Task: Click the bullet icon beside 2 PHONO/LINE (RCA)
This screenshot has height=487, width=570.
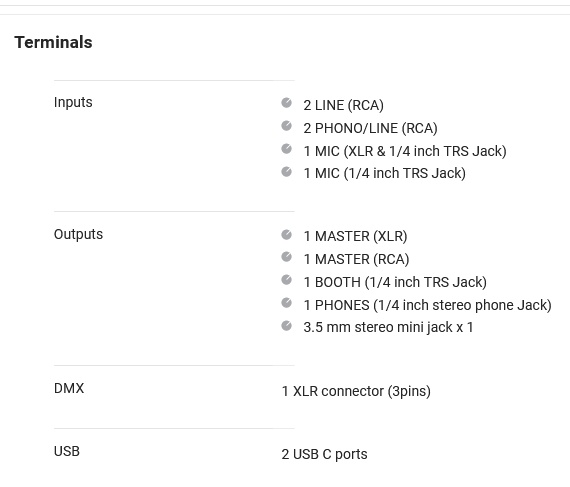Action: [x=286, y=126]
